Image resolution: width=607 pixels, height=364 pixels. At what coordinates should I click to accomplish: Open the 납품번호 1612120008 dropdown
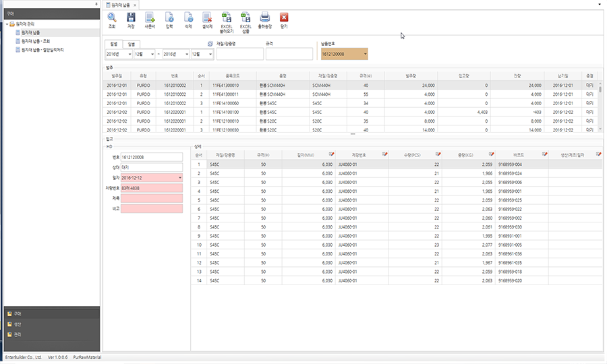[x=365, y=54]
